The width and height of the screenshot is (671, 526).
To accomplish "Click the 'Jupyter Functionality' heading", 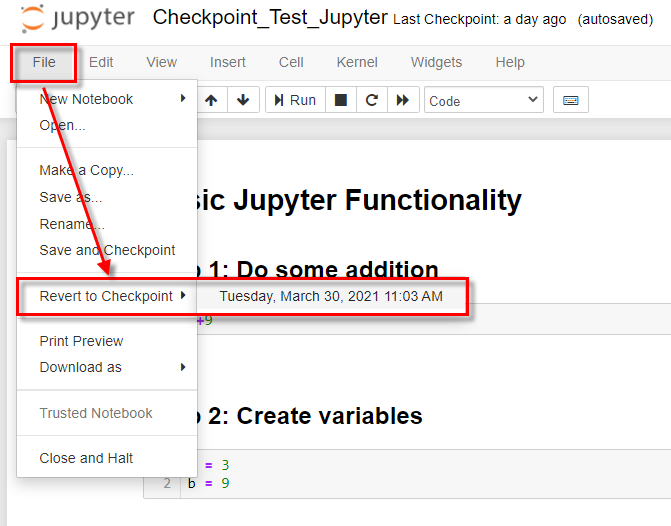I will (x=377, y=200).
